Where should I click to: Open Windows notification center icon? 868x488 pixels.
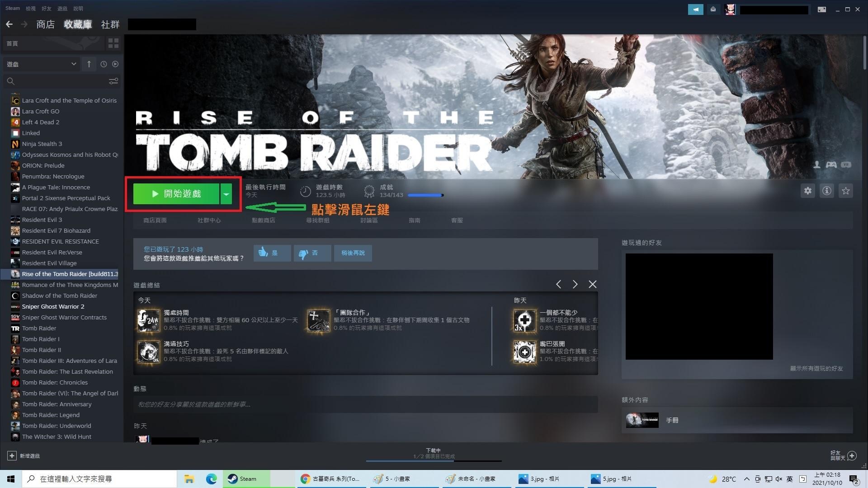[x=854, y=479]
